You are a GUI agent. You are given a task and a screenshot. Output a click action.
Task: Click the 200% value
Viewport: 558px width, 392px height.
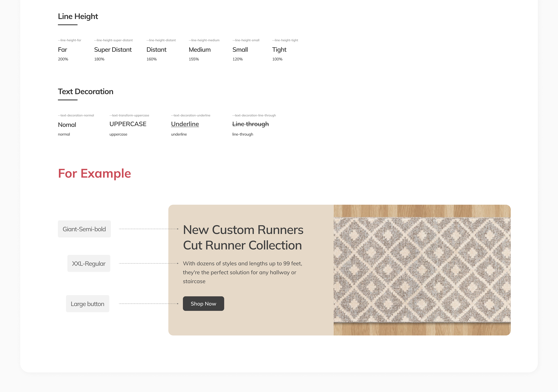(63, 59)
